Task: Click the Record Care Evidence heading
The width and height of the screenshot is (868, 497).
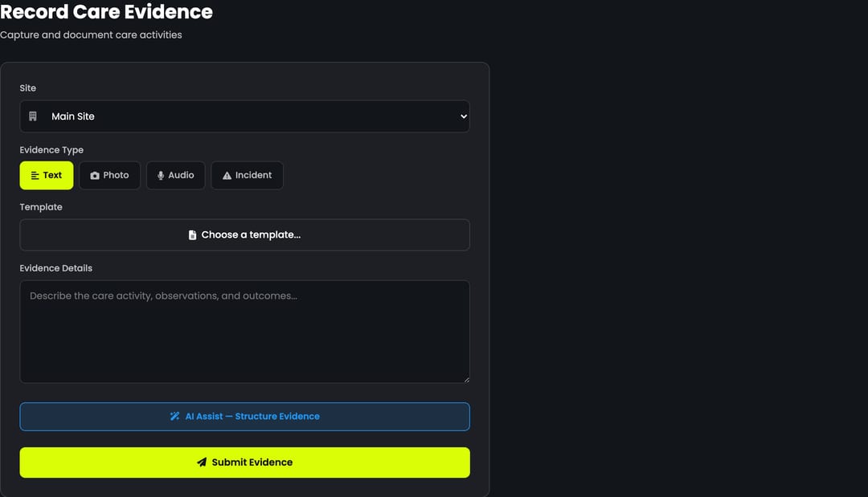Action: click(106, 11)
